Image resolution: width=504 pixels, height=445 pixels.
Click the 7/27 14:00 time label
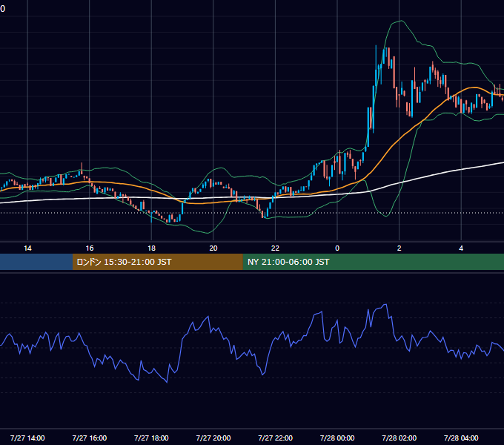click(27, 438)
